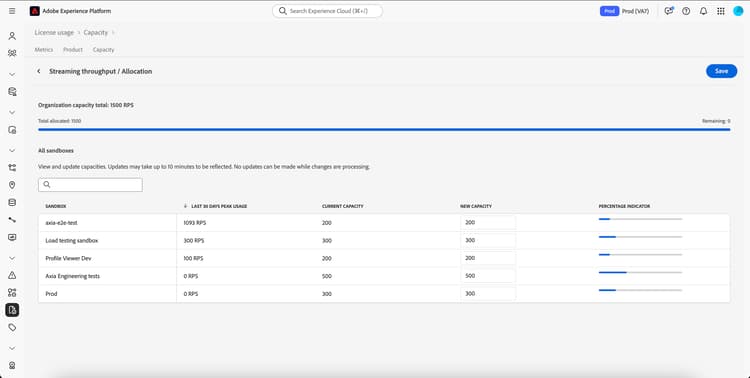Edit new capacity for axia-e2e-test
This screenshot has height=378, width=750.
point(488,222)
